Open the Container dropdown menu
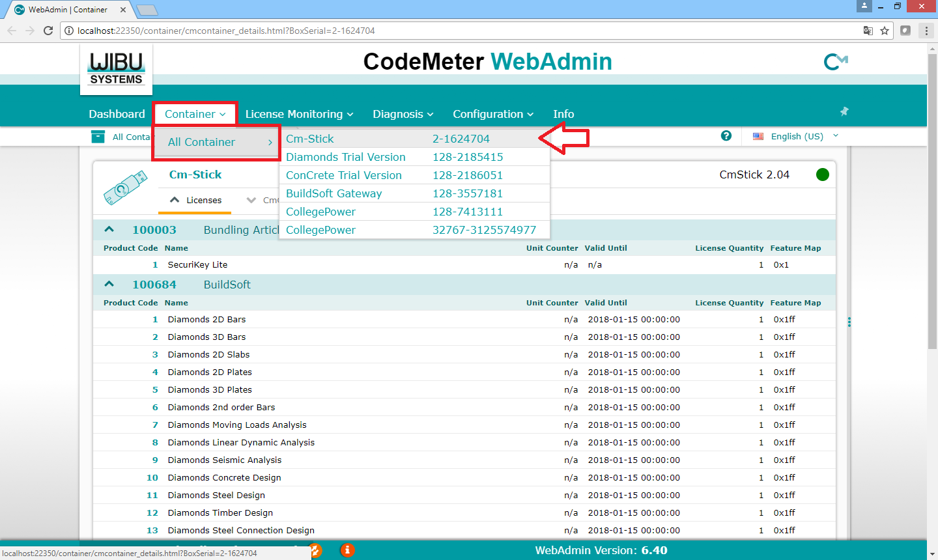 pos(195,114)
